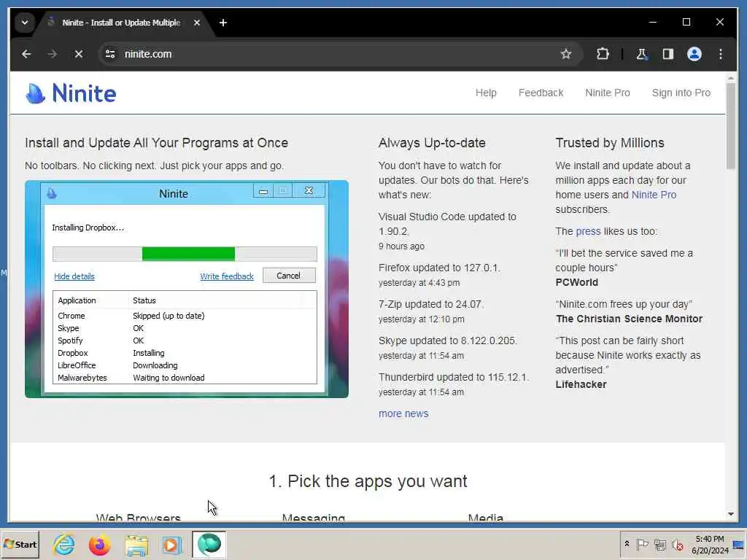Open Chrome's three-dot menu
The height and width of the screenshot is (560, 747).
(x=720, y=54)
